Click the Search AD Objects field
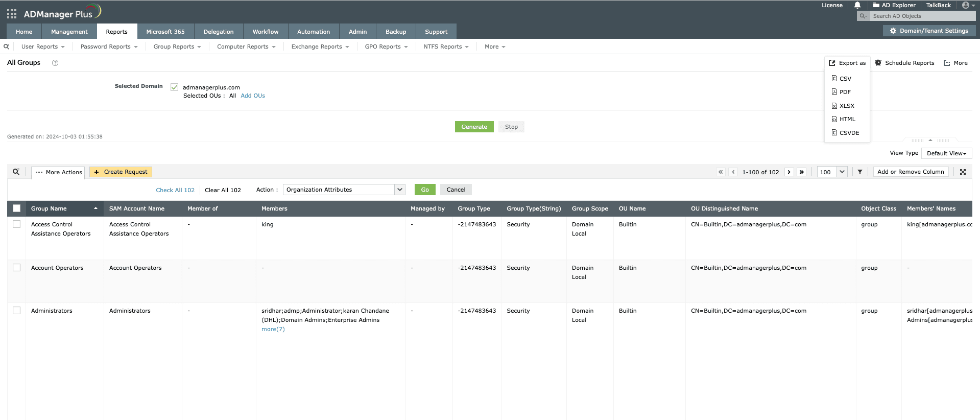The height and width of the screenshot is (420, 980). tap(922, 16)
